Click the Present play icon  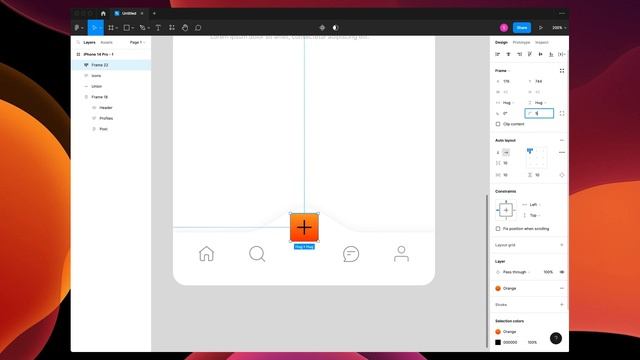[540, 28]
